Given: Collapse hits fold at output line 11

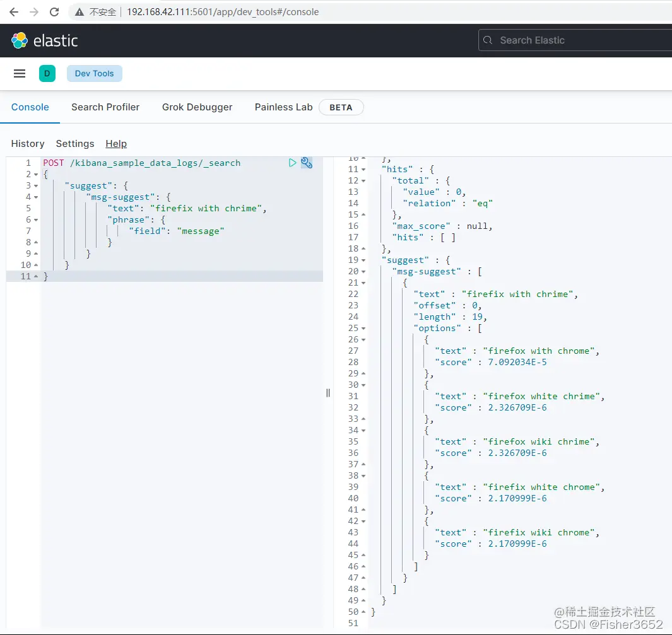Looking at the screenshot, I should coord(363,169).
